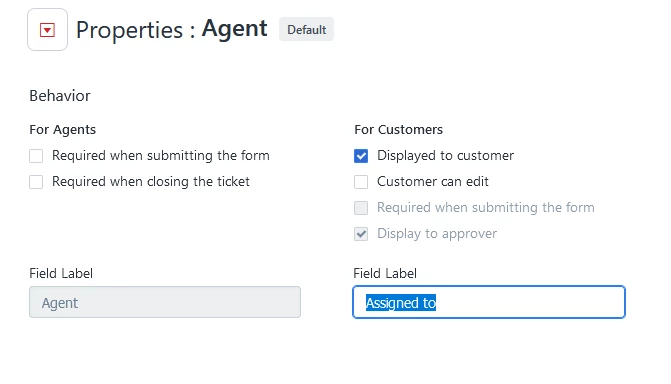Select the Behavior section heading

[x=60, y=95]
